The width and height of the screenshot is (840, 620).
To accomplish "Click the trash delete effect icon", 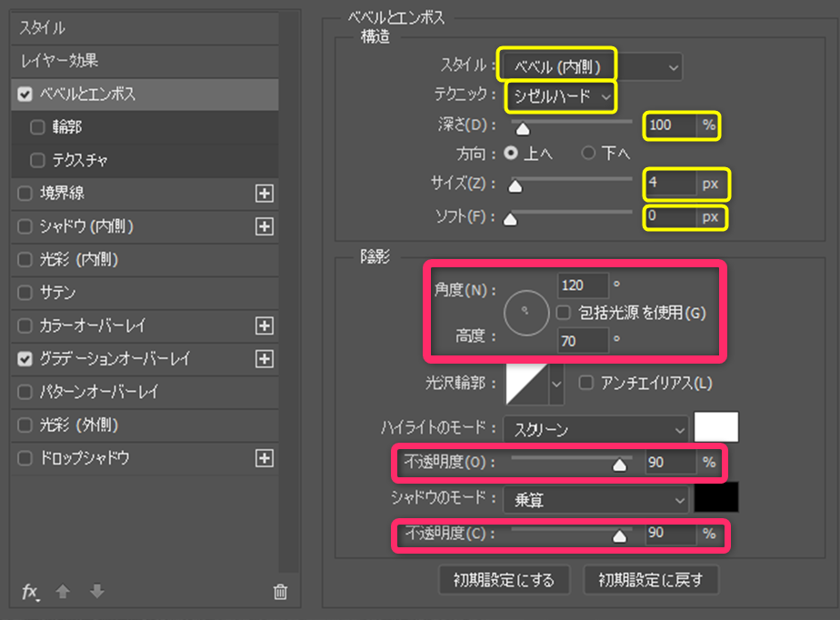I will (x=280, y=592).
